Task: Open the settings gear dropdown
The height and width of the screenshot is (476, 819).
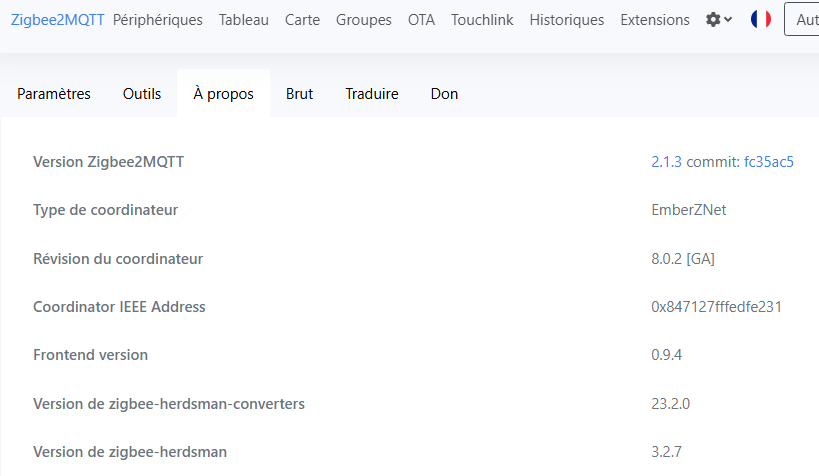Action: (719, 20)
